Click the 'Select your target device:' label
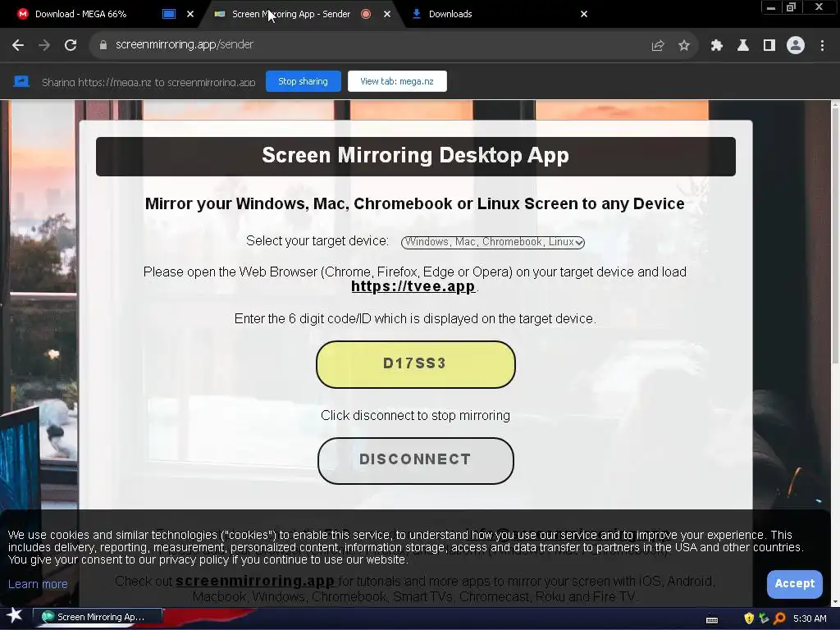The image size is (840, 630). [317, 241]
